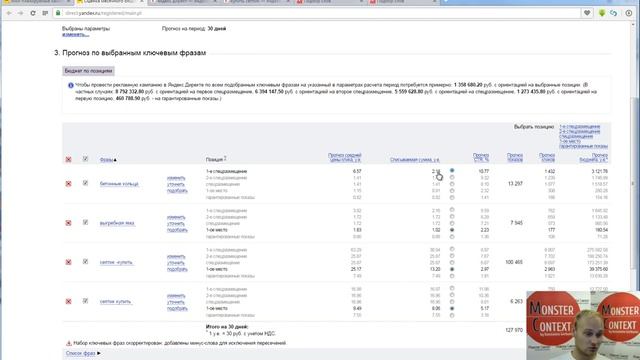Click the Бюджет по позициям button
The height and width of the screenshot is (360, 640).
click(x=88, y=71)
